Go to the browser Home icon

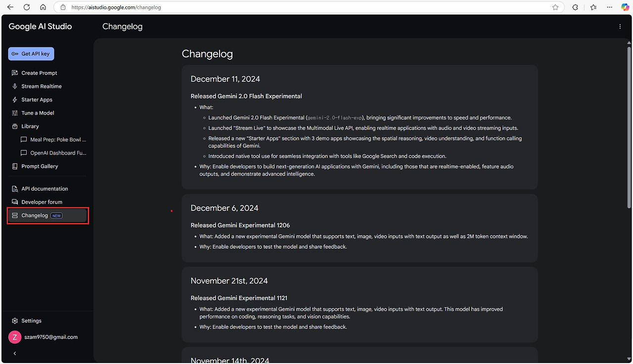[43, 7]
